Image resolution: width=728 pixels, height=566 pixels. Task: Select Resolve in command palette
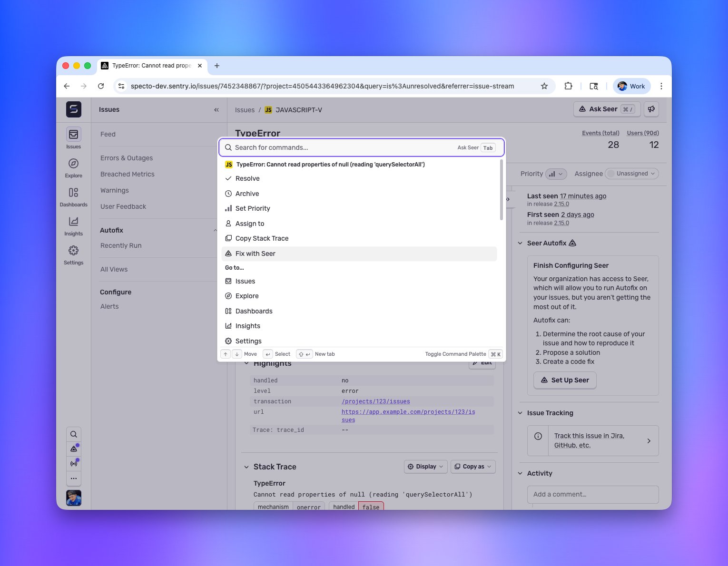pos(359,178)
